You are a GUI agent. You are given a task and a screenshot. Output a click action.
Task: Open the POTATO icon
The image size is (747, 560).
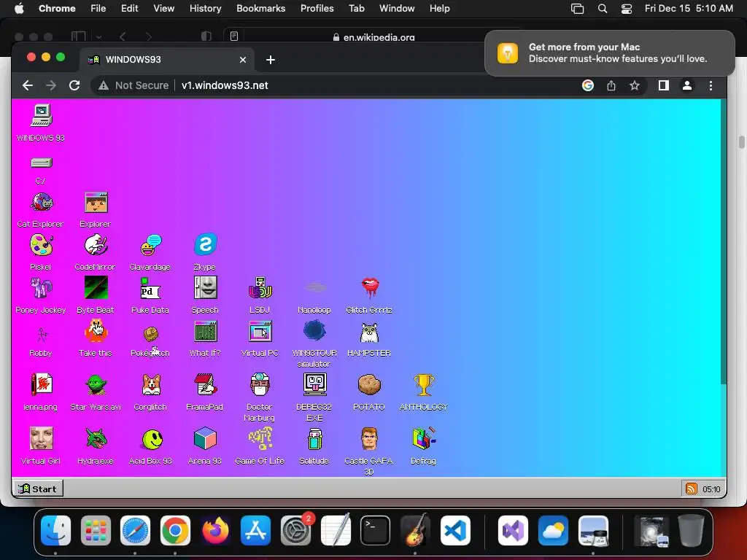[x=369, y=385]
